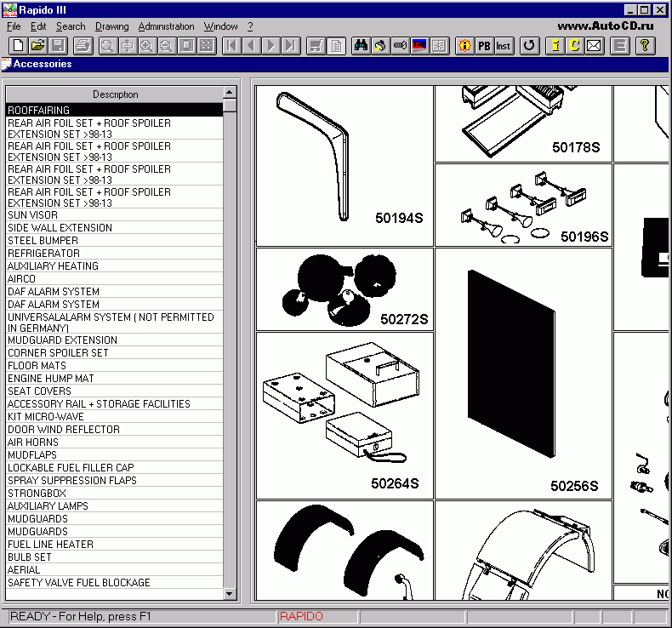Image resolution: width=672 pixels, height=628 pixels.
Task: Click the binoculars search icon
Action: point(361,45)
